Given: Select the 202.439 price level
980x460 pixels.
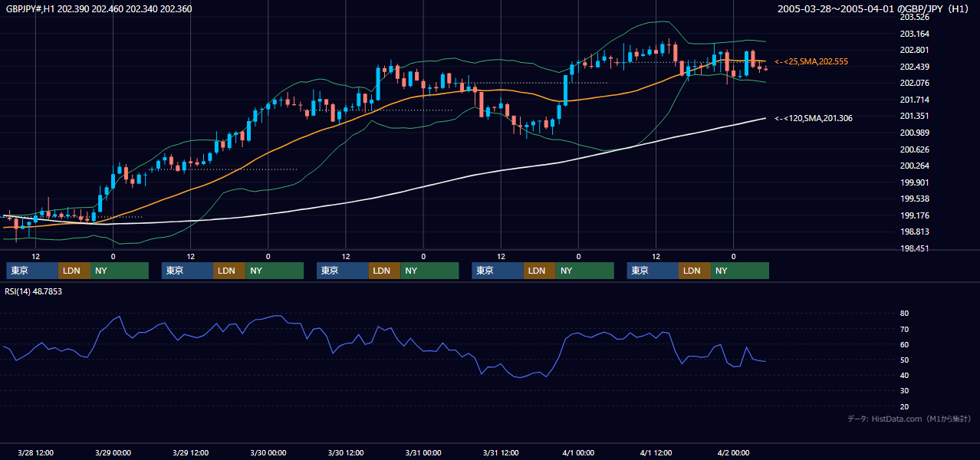Looking at the screenshot, I should [915, 67].
